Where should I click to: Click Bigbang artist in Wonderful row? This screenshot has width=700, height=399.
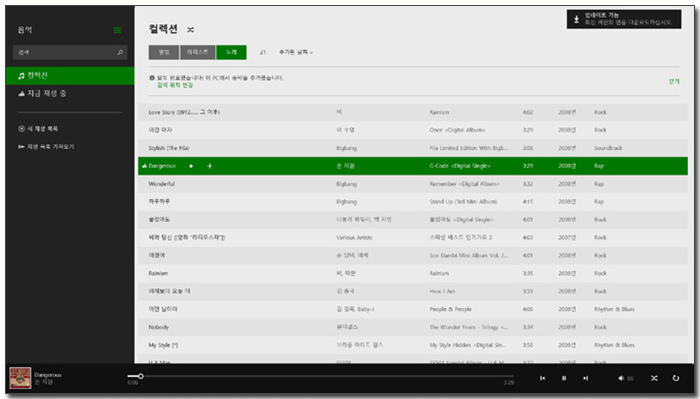coord(346,184)
